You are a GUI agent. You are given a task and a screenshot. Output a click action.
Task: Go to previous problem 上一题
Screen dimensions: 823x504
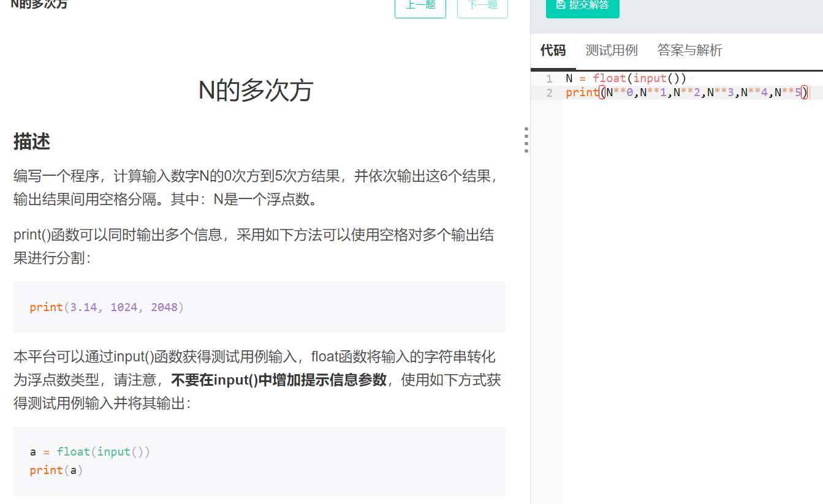click(x=420, y=7)
